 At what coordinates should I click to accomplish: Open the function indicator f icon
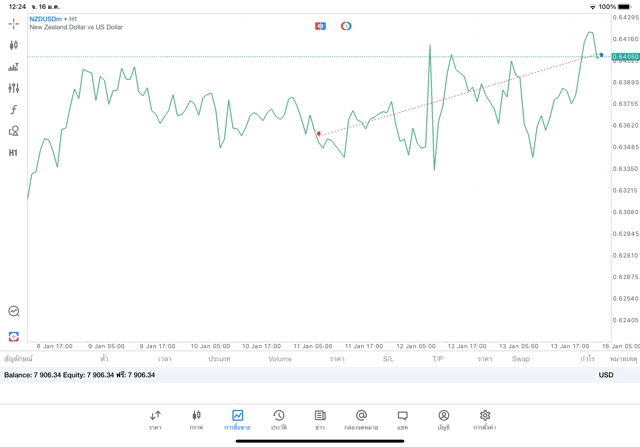tap(13, 109)
